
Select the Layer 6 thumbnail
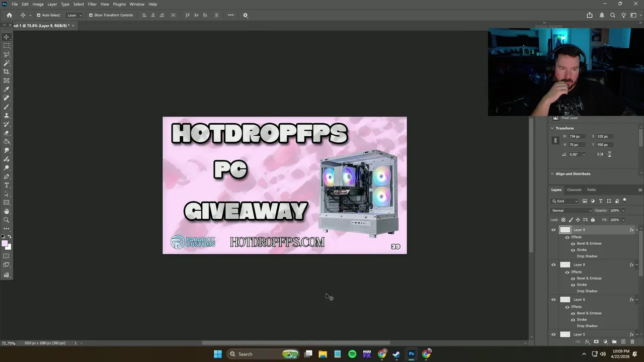[x=565, y=300]
